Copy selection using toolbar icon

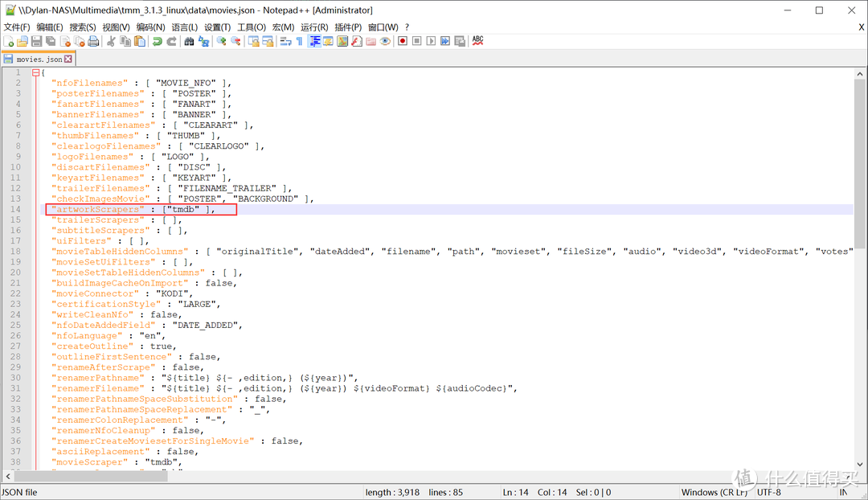coord(125,41)
